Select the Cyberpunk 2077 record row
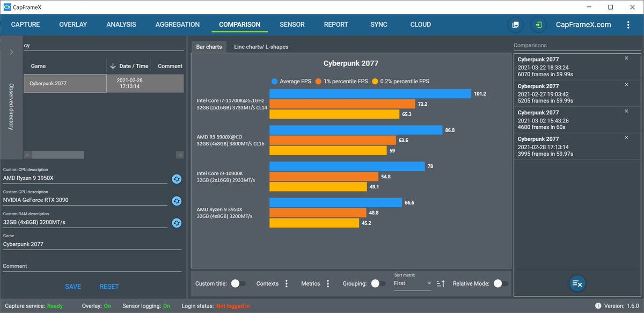The width and height of the screenshot is (644, 313). pyautogui.click(x=104, y=83)
